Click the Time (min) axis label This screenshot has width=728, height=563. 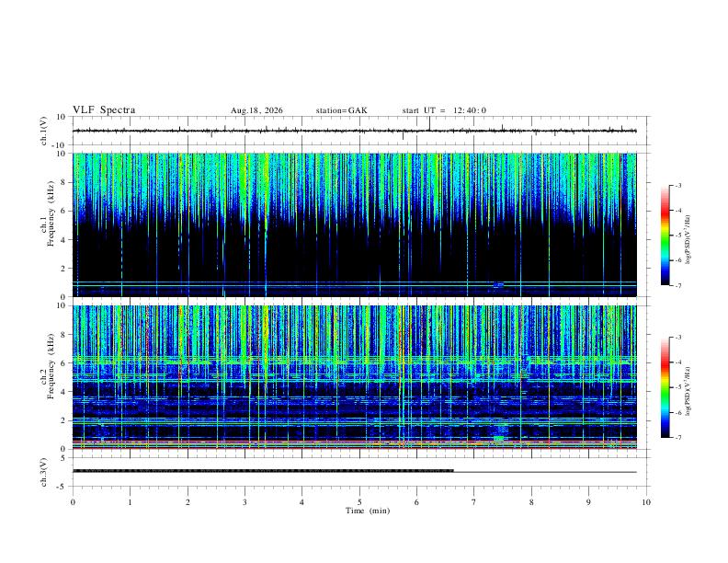tap(368, 511)
